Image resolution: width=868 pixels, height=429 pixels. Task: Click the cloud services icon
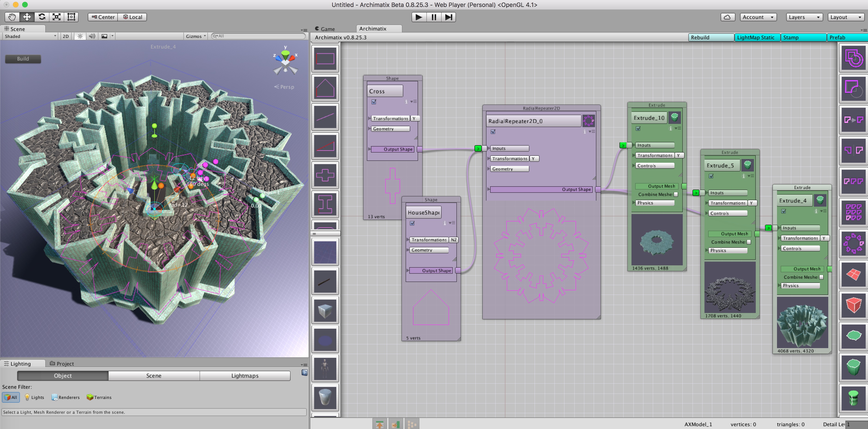tap(727, 17)
